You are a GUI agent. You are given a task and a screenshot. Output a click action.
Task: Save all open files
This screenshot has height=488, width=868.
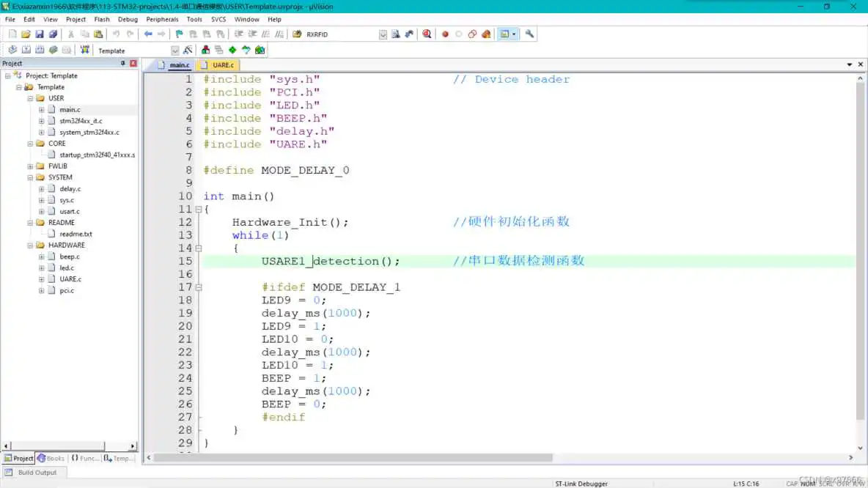52,34
